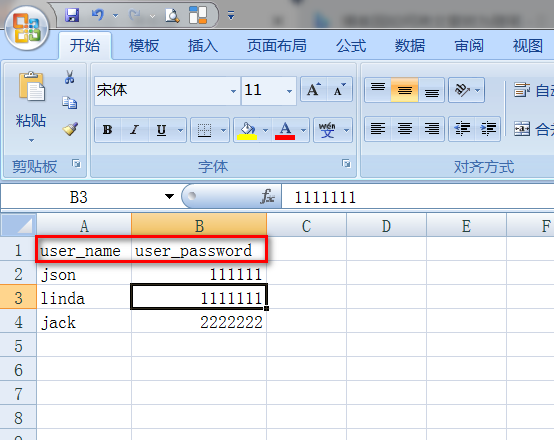Viewport: 554px width, 440px height.
Task: Open the Font Color dropdown arrow
Action: click(303, 130)
